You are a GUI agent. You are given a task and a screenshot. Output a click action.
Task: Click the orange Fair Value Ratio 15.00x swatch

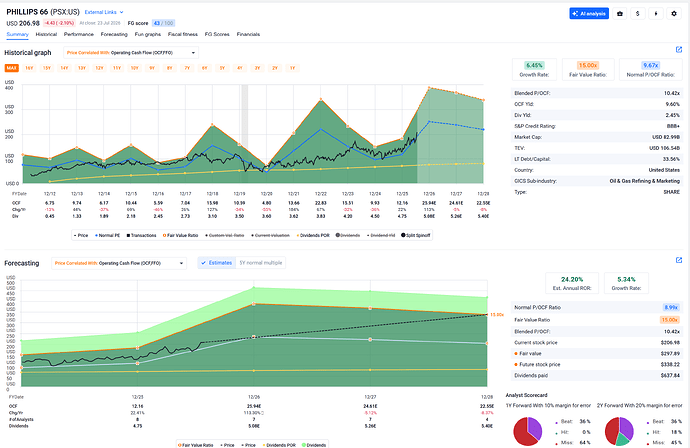[x=588, y=65]
